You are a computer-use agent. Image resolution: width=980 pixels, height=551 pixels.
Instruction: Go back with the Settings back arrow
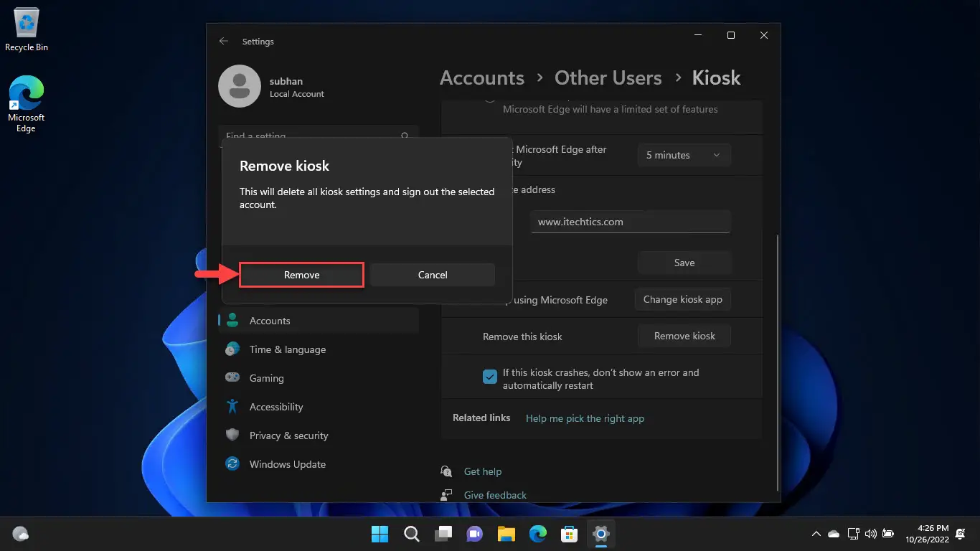point(224,42)
